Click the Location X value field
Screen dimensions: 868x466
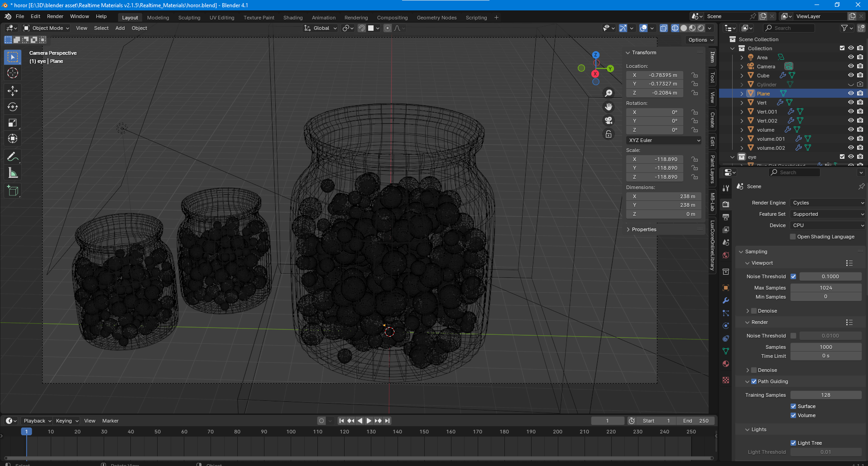pos(655,75)
